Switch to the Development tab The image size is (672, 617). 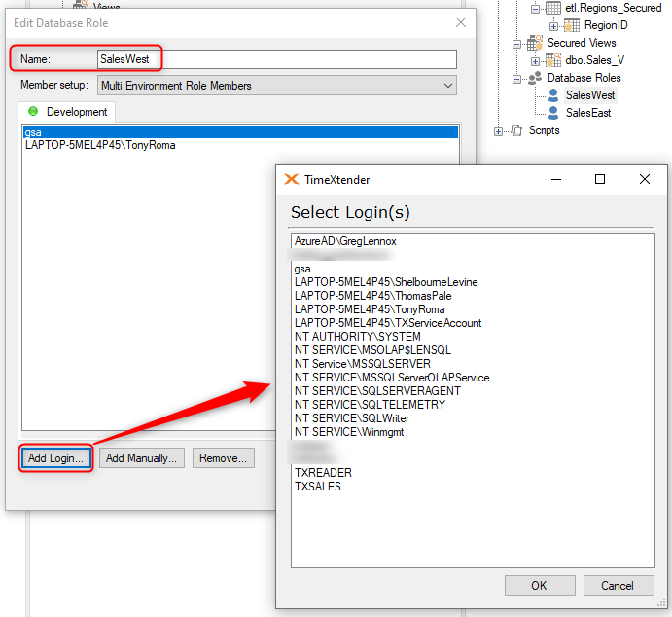point(67,112)
